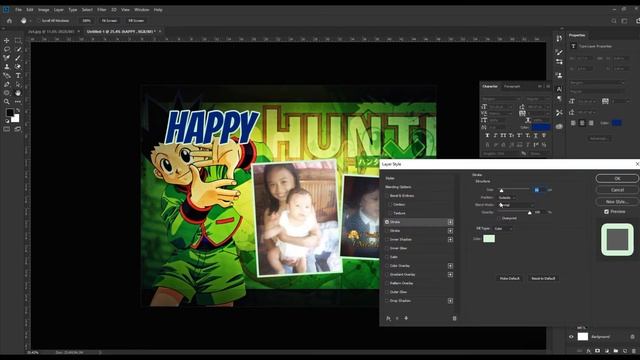
Task: Open the Paragraph panel icon in dock
Action: (x=559, y=98)
